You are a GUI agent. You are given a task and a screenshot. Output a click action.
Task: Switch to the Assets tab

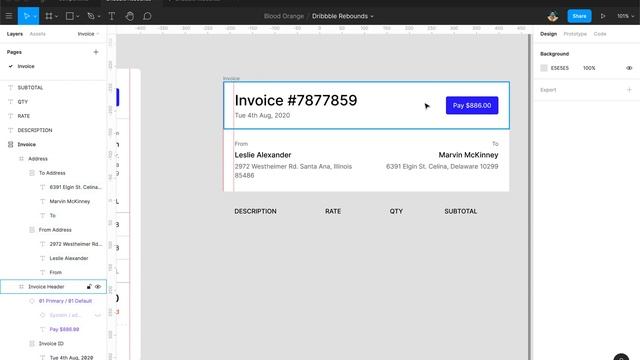[38, 34]
